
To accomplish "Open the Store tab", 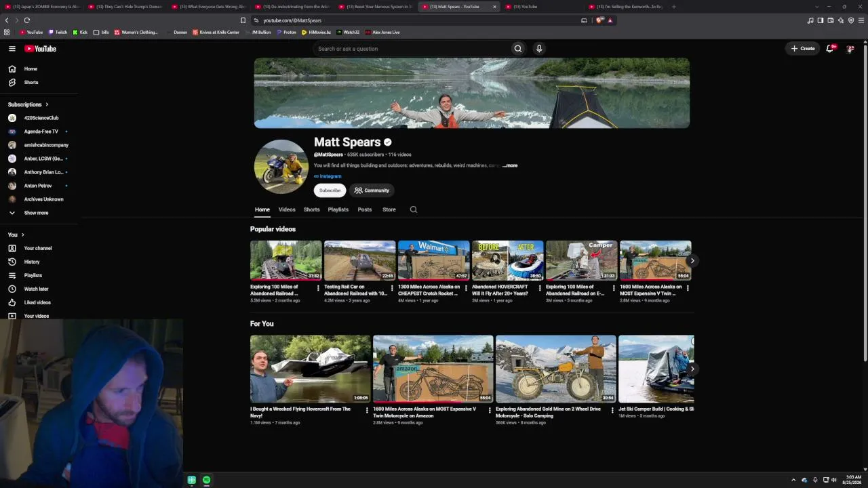I will pos(389,209).
